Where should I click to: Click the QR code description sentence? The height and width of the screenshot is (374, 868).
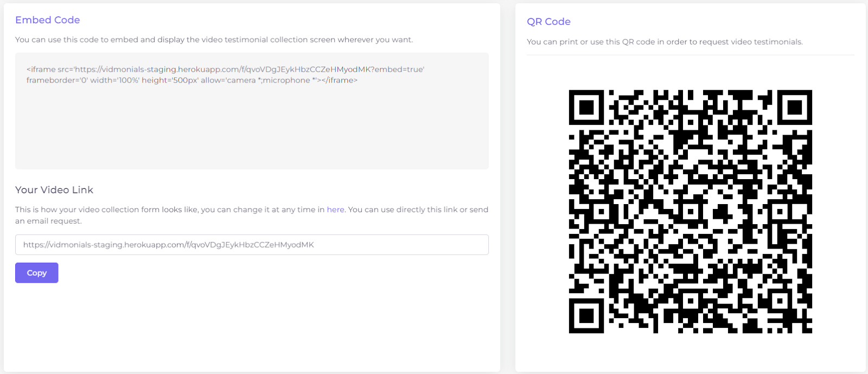click(665, 42)
